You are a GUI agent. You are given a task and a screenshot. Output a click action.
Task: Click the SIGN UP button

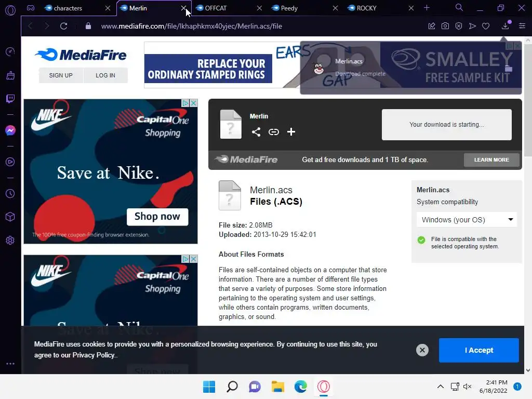[61, 75]
